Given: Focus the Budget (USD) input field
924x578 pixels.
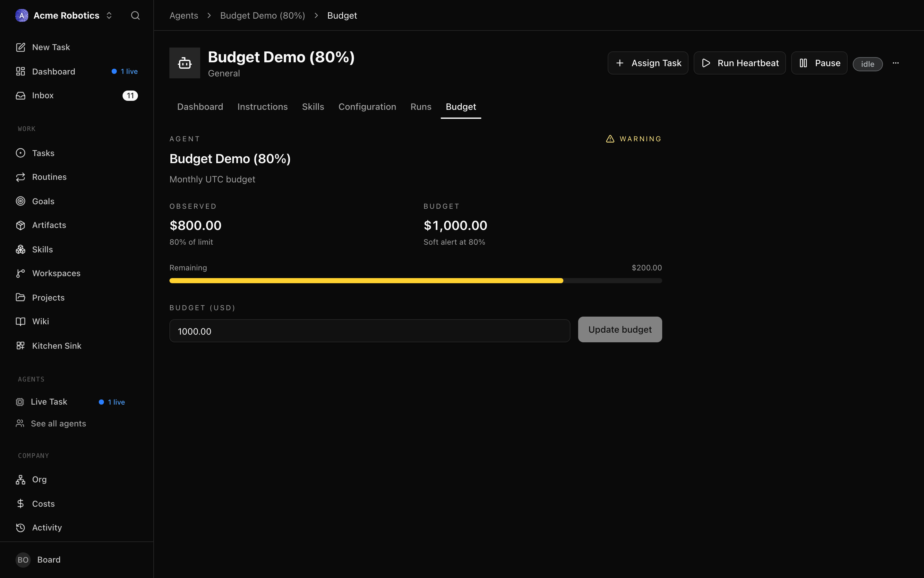Looking at the screenshot, I should coord(370,331).
